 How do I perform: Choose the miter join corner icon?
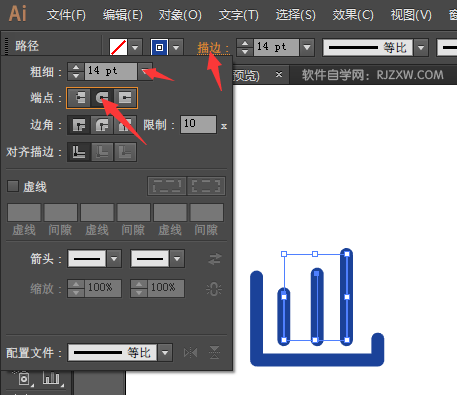pyautogui.click(x=79, y=125)
